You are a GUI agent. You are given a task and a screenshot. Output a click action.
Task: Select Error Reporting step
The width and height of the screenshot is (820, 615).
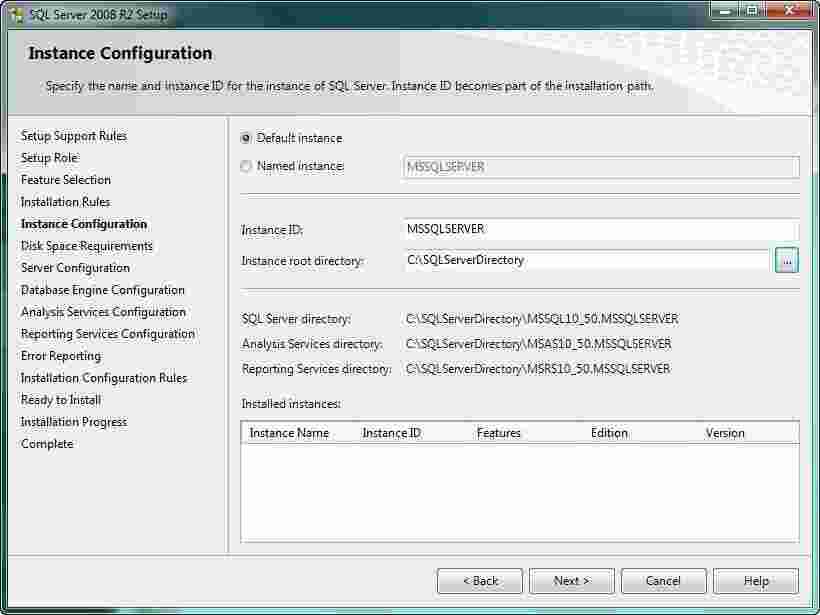click(61, 356)
